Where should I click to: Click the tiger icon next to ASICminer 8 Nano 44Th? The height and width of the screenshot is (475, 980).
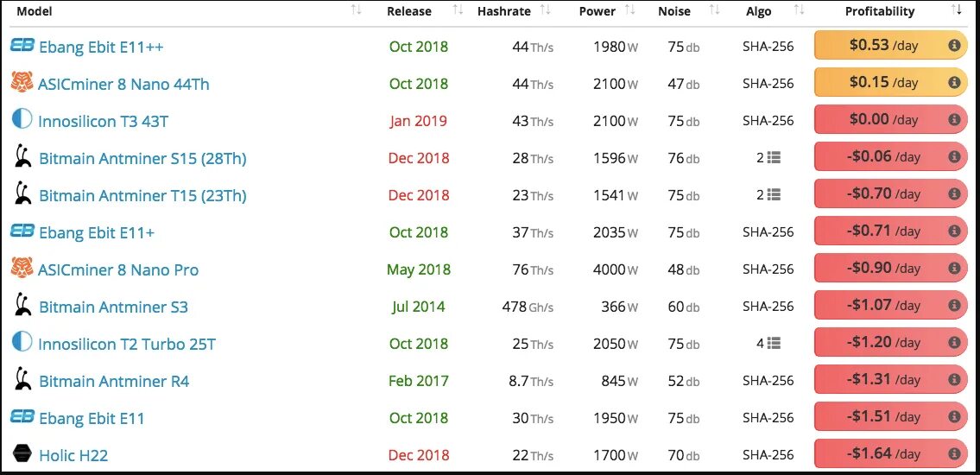pos(22,83)
